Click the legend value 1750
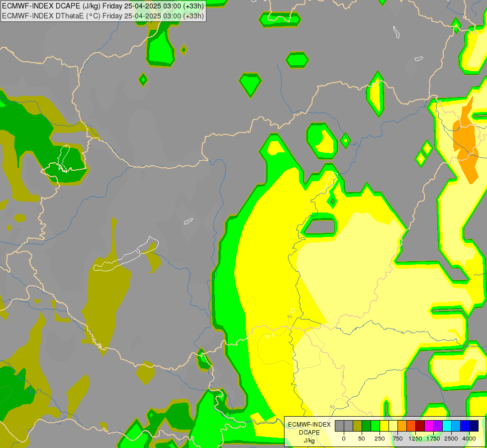 [x=433, y=439]
